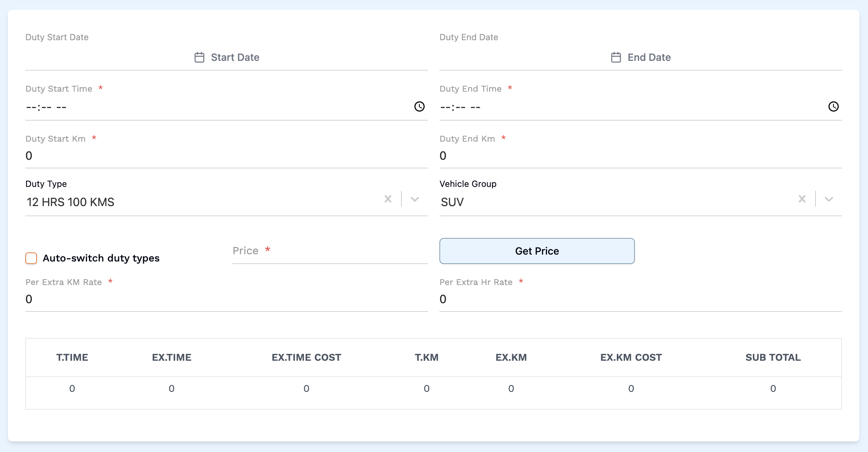The height and width of the screenshot is (452, 868).
Task: Click the Per Extra Hr Rate field
Action: (543, 299)
